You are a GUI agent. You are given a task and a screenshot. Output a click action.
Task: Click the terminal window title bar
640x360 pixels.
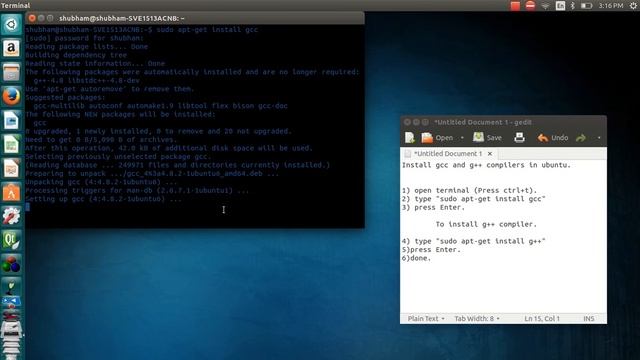click(x=195, y=18)
